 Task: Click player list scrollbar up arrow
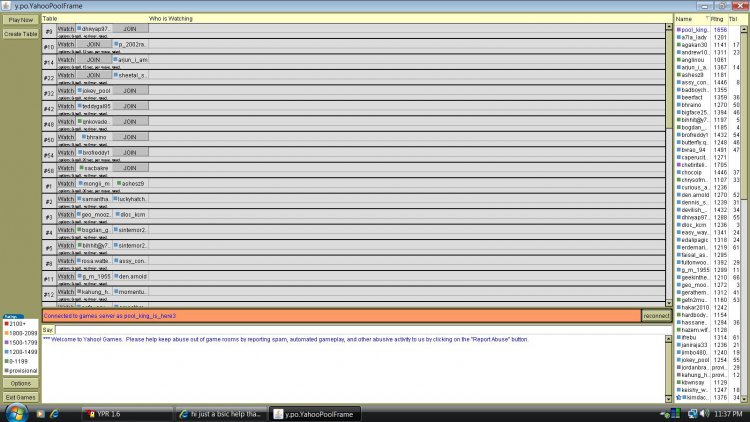[x=744, y=30]
